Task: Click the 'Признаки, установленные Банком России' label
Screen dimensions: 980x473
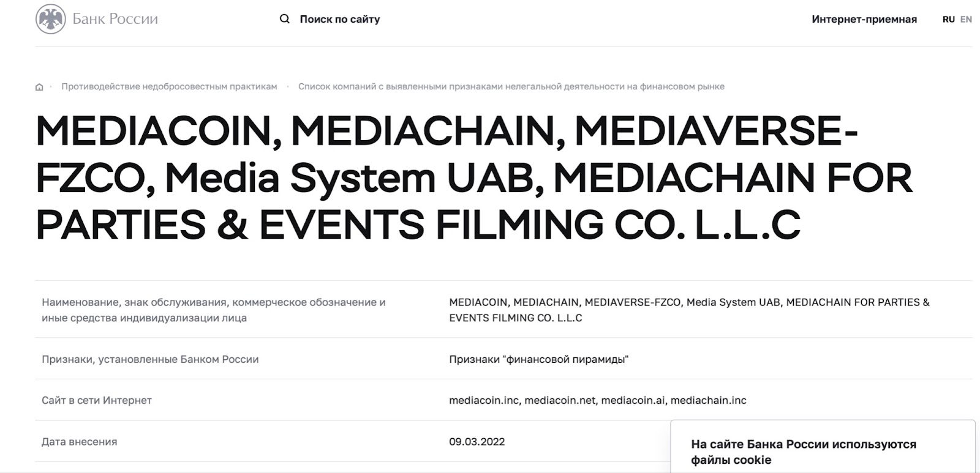Action: 150,359
